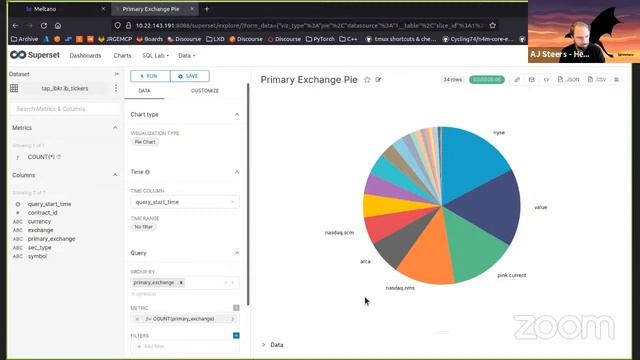Viewport: 640px width, 360px height.
Task: Open PyTorch bookmark folder
Action: click(x=320, y=39)
